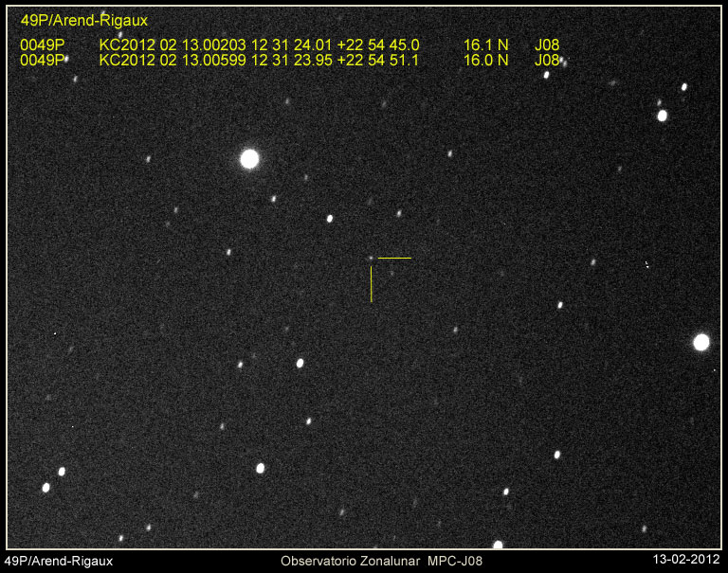
Task: Click the vertical yellow marker line
Action: [371, 284]
